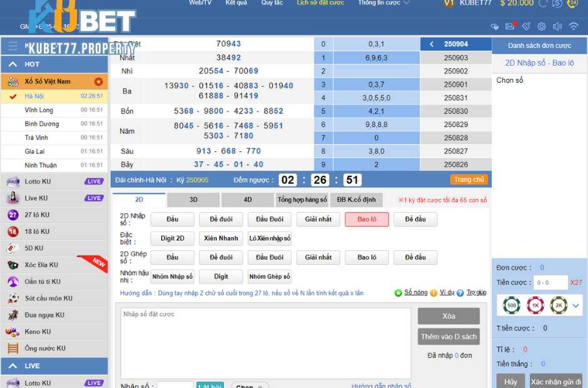Pick the green 500 betting chip

(x=512, y=305)
